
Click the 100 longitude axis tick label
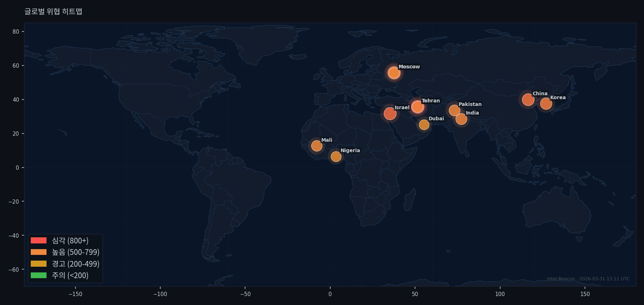[500, 294]
